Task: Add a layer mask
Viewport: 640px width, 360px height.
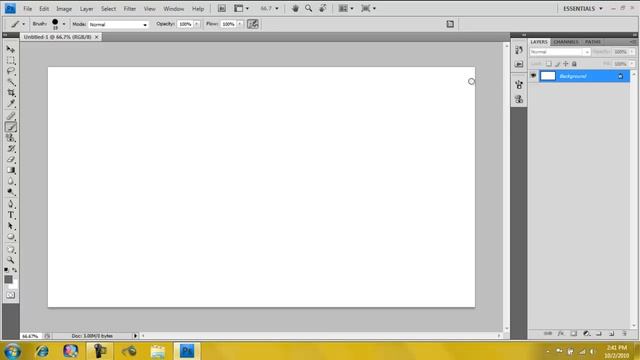Action: 574,333
